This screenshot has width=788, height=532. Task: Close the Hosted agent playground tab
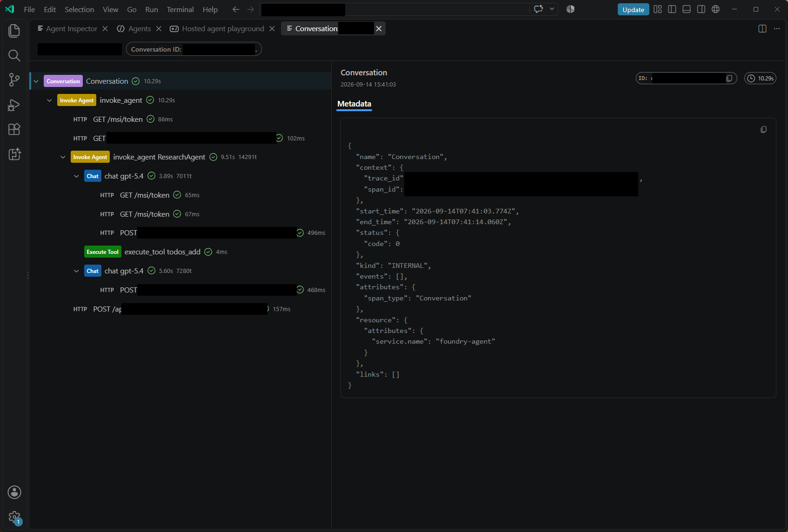[272, 29]
